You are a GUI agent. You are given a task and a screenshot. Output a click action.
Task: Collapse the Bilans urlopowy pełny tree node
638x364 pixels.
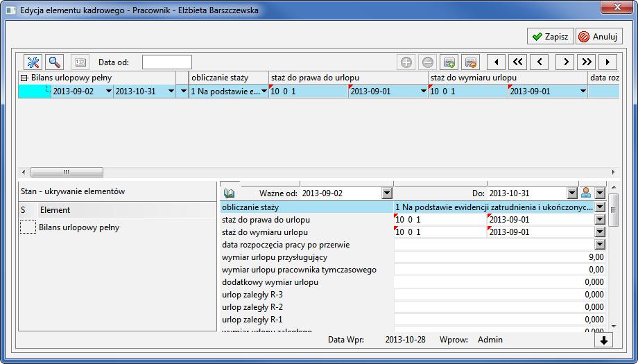coord(24,78)
